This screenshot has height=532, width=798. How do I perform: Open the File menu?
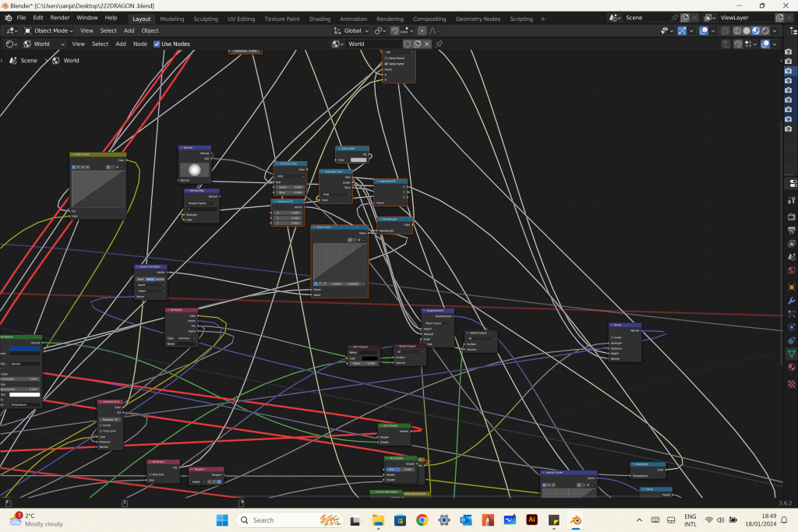tap(21, 18)
